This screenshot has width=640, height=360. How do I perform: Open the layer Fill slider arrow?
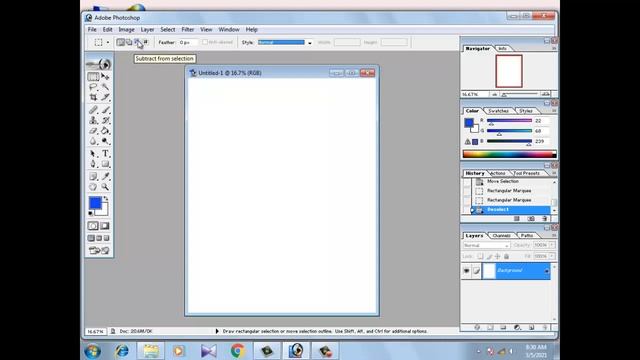pos(552,256)
